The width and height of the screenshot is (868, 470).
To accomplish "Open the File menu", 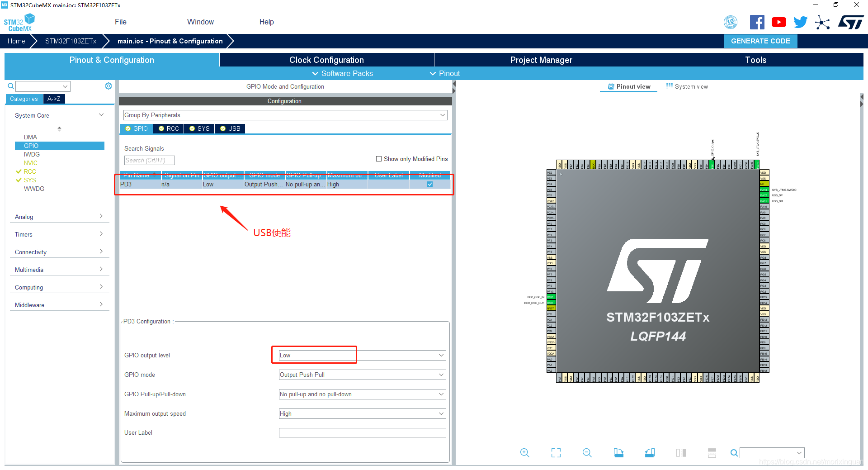I will coord(120,22).
